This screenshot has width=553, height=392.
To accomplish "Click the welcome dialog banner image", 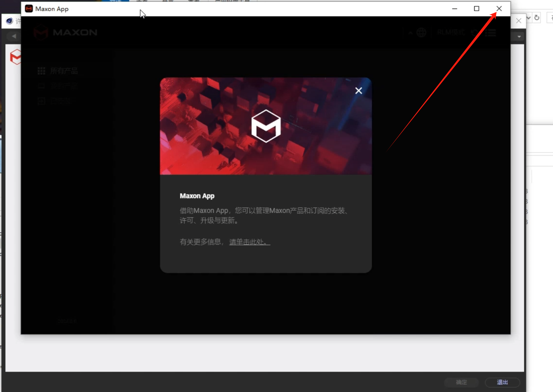I will click(x=266, y=126).
